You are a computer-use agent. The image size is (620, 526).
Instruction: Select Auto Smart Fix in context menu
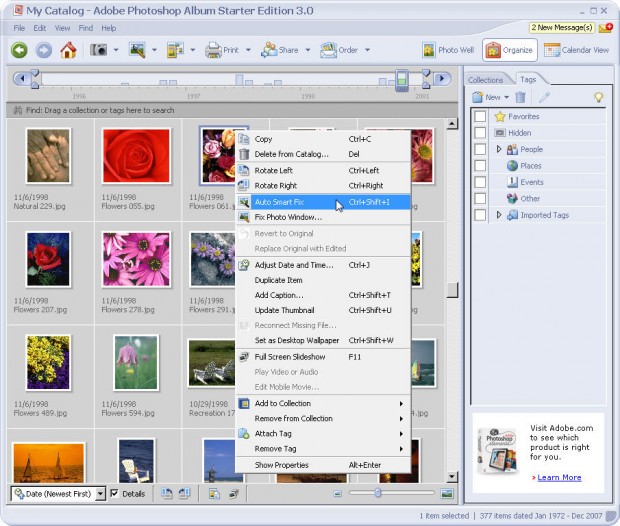(323, 202)
